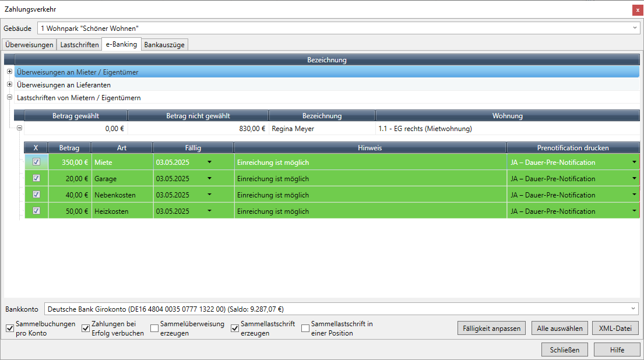
Task: Uncheck the Garage 20,00 € row checkbox
Action: pos(36,178)
